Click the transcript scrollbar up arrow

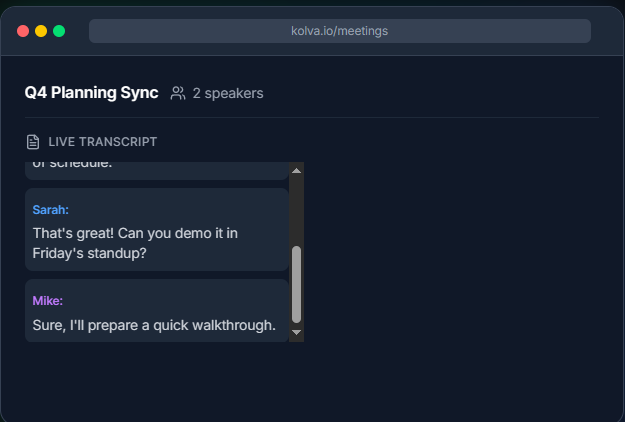296,171
